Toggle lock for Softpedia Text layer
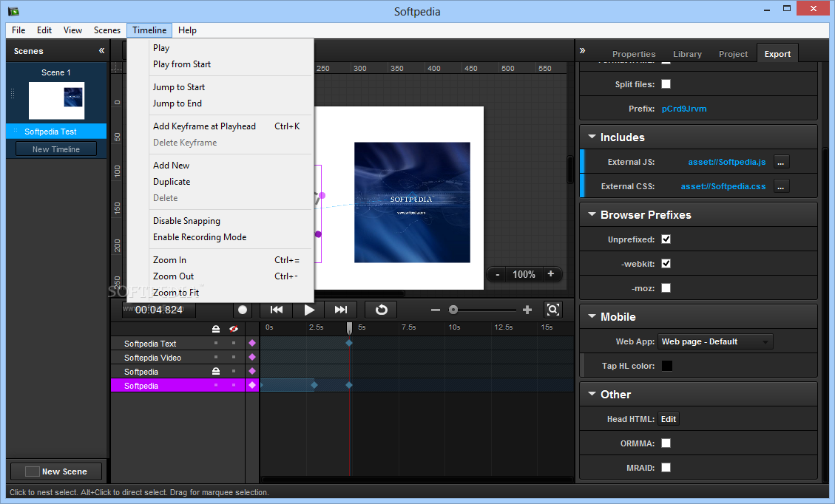 [x=216, y=344]
